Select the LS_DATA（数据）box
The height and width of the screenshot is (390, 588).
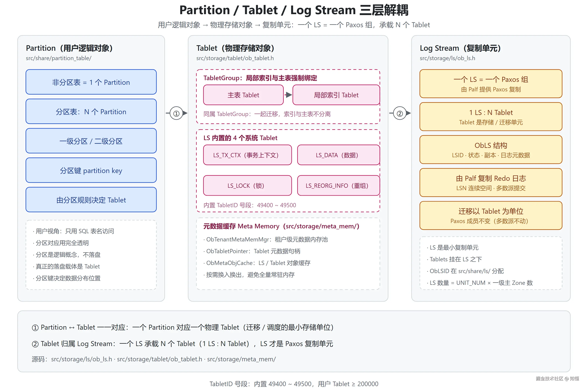click(338, 155)
